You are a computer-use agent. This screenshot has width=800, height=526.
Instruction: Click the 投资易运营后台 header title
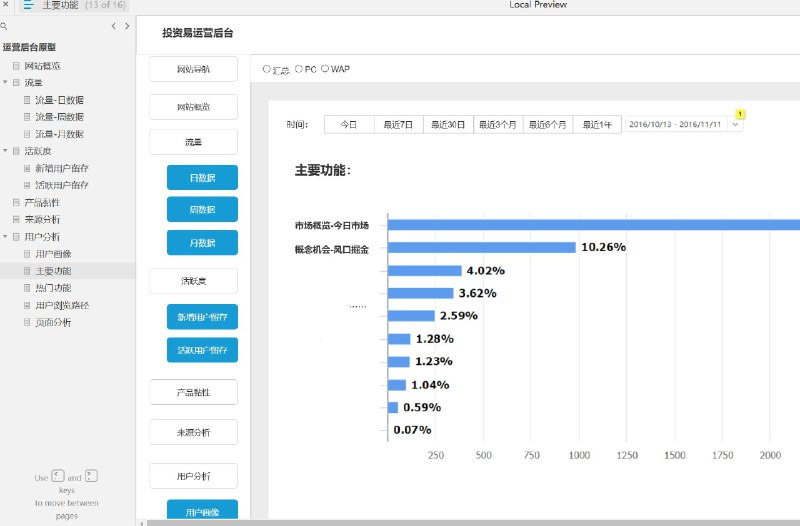[197, 33]
